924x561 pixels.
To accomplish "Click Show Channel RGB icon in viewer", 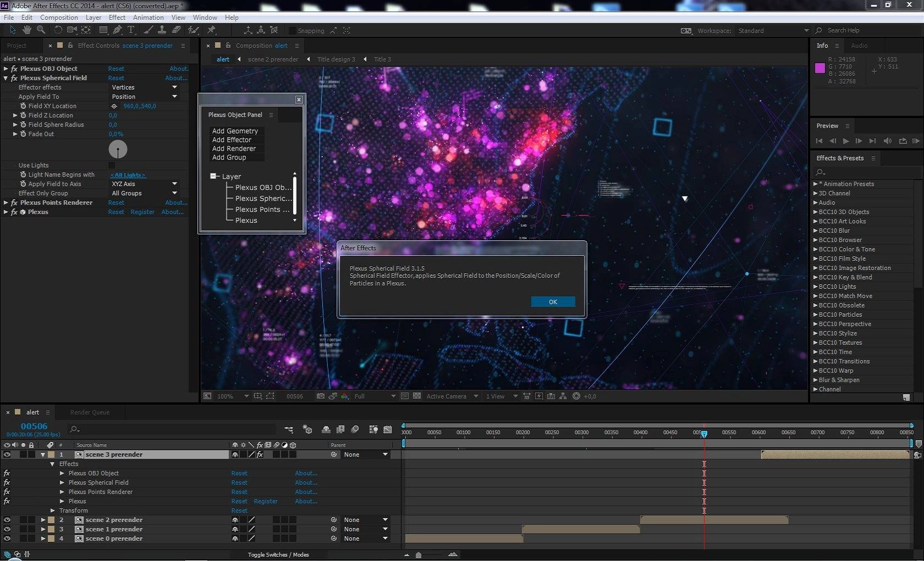I will pyautogui.click(x=345, y=396).
